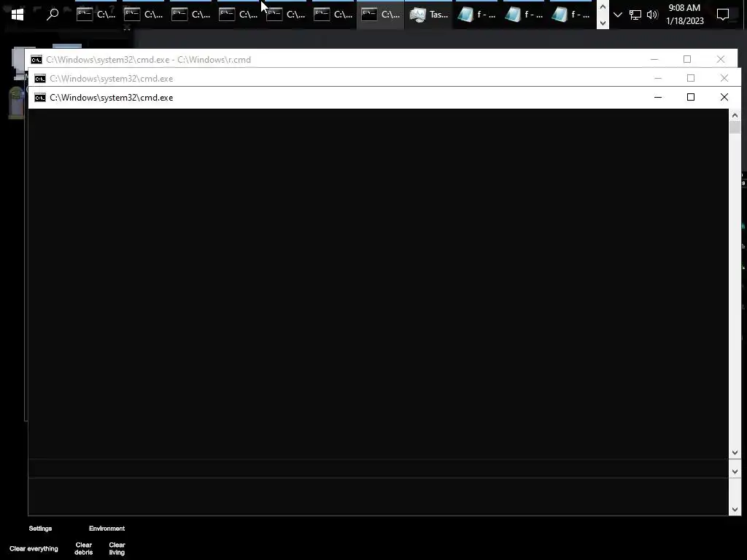Show previous row of taskbar buttons
The image size is (747, 560).
[x=603, y=7]
